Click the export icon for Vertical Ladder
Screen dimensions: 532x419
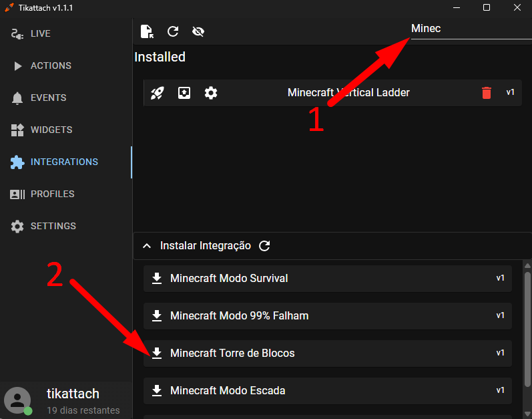(x=184, y=93)
